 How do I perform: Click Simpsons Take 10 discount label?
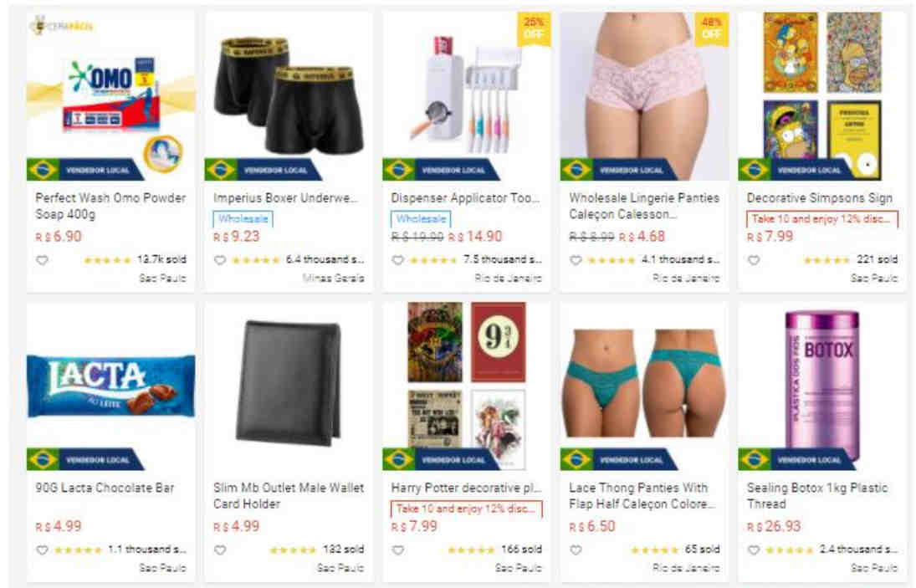click(x=822, y=219)
